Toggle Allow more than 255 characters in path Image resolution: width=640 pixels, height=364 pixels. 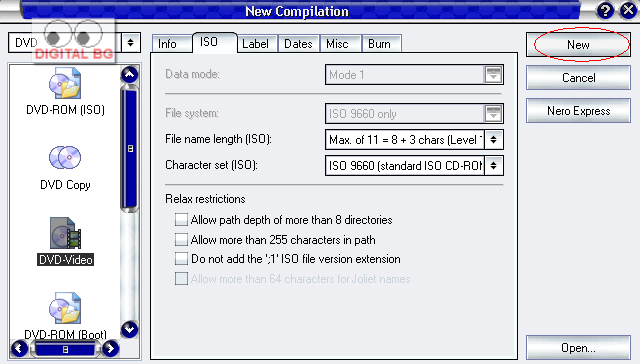(181, 239)
